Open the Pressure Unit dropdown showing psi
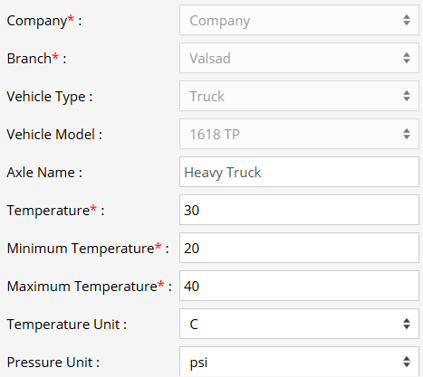This screenshot has height=377, width=423. click(299, 362)
